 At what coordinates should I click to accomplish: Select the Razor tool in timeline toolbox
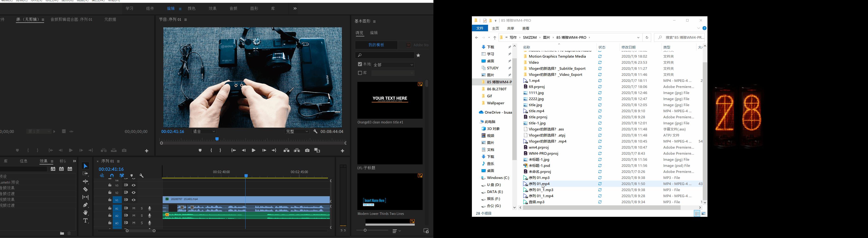[86, 189]
